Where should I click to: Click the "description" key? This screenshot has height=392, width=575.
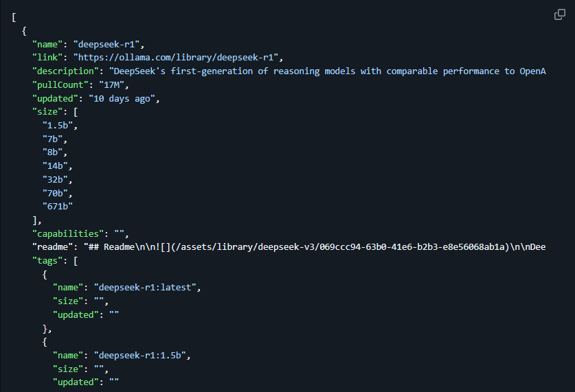[x=65, y=71]
